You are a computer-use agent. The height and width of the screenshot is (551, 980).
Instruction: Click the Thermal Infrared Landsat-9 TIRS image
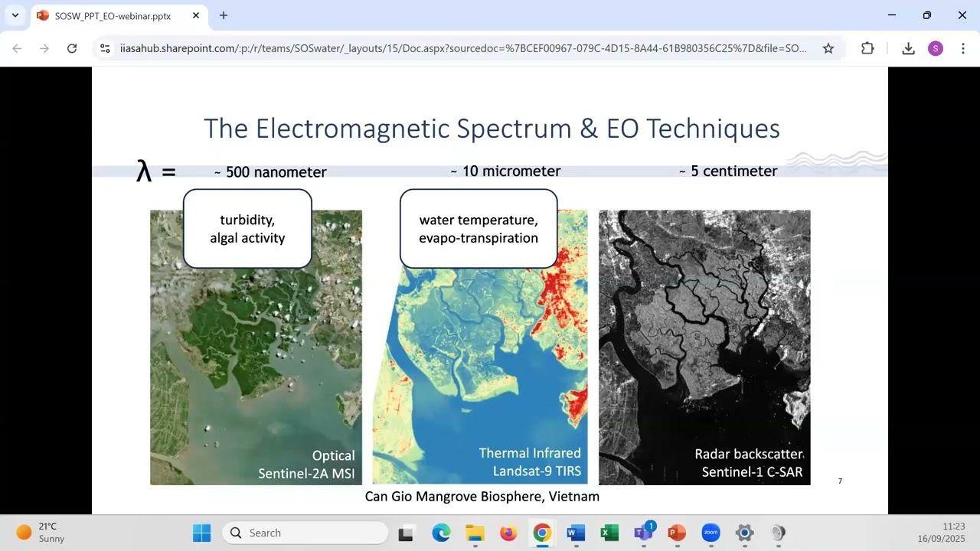[480, 347]
